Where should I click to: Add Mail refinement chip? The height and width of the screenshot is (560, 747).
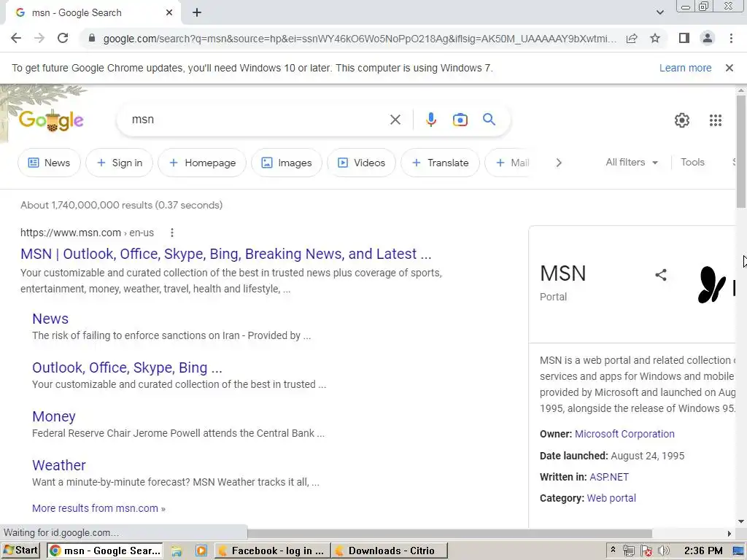click(511, 163)
